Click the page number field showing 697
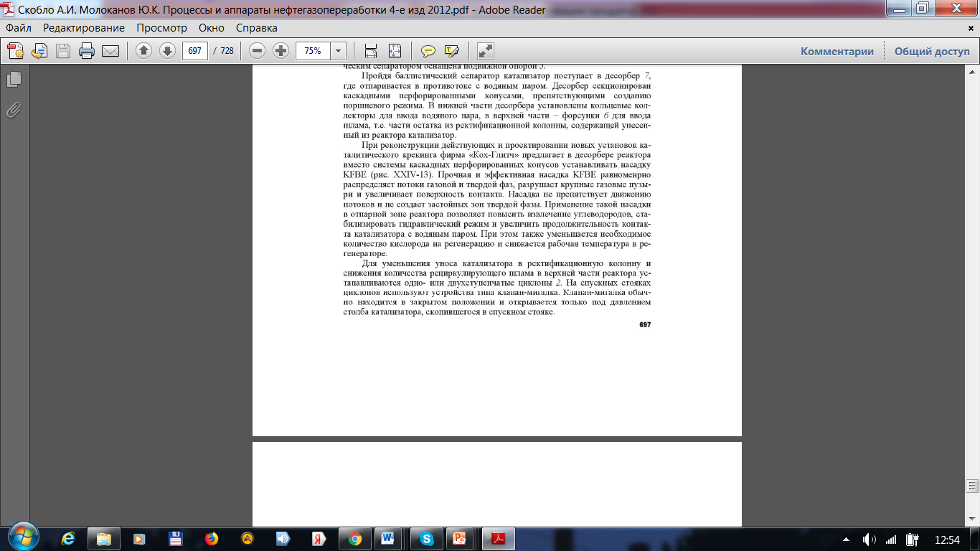Viewport: 980px width, 551px height. point(194,51)
